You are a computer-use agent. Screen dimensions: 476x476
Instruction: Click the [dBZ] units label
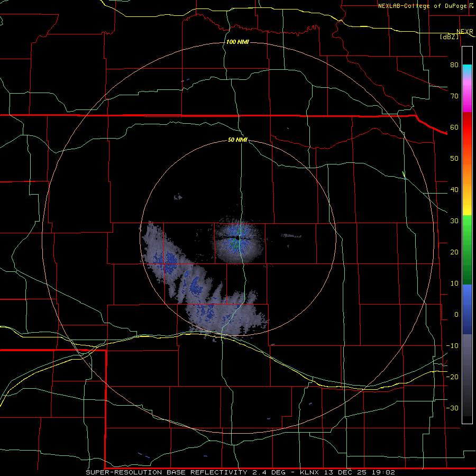pos(450,37)
